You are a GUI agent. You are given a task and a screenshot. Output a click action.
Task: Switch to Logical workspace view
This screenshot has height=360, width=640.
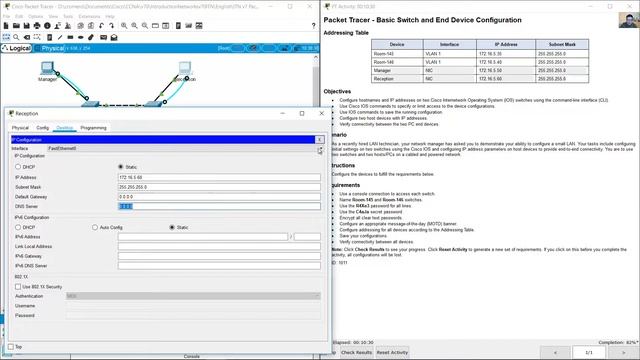(x=16, y=48)
